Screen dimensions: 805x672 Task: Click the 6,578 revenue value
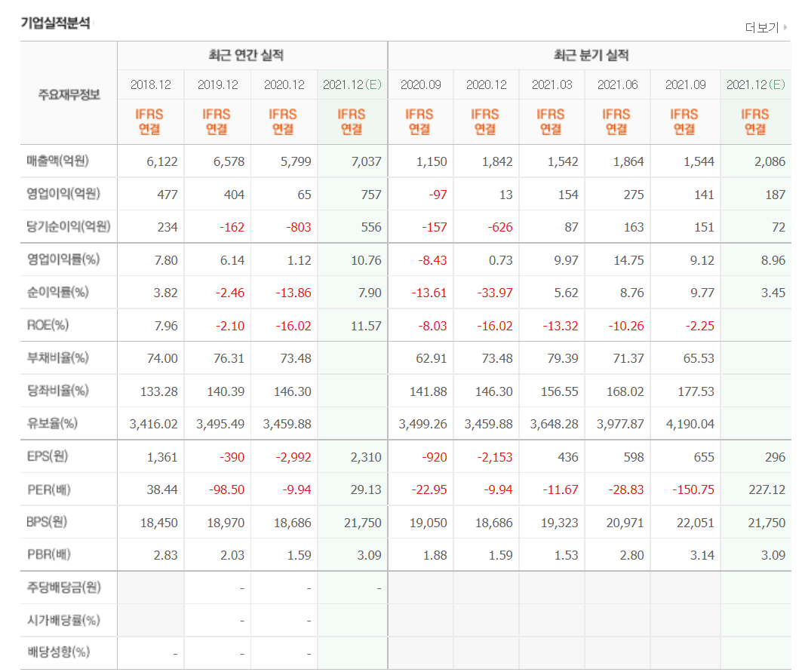coord(229,161)
